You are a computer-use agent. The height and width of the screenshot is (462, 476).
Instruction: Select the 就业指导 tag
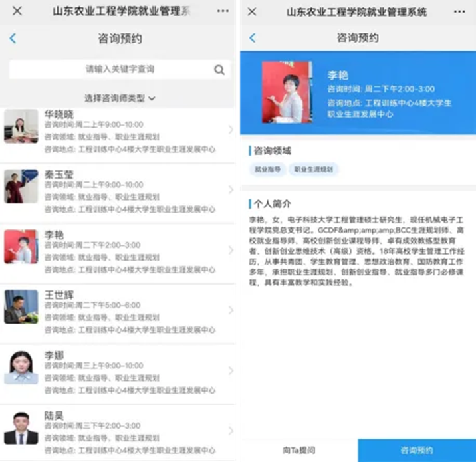pos(267,170)
